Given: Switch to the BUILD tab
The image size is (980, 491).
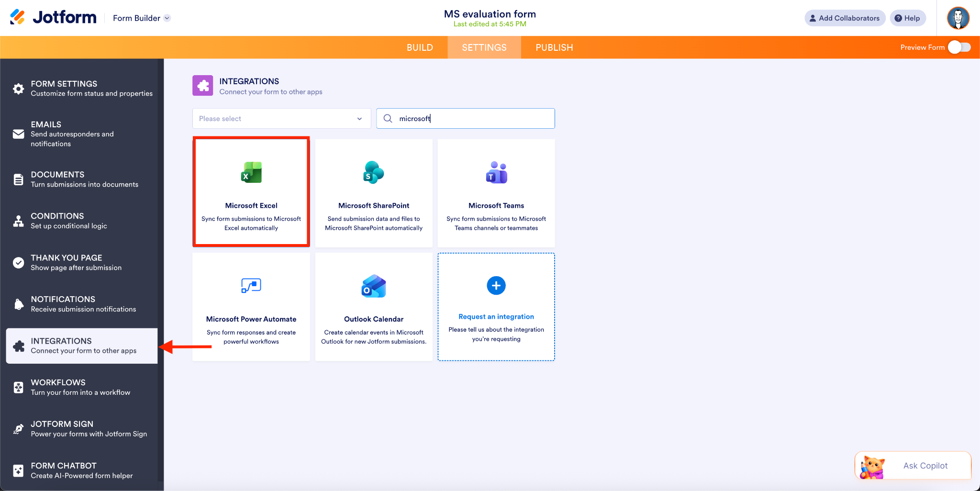Looking at the screenshot, I should (x=420, y=47).
